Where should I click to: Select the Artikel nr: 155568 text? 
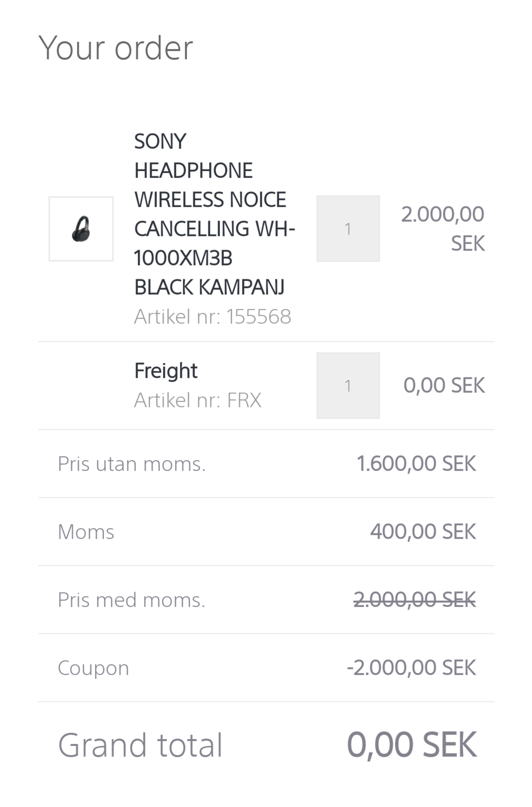point(212,316)
